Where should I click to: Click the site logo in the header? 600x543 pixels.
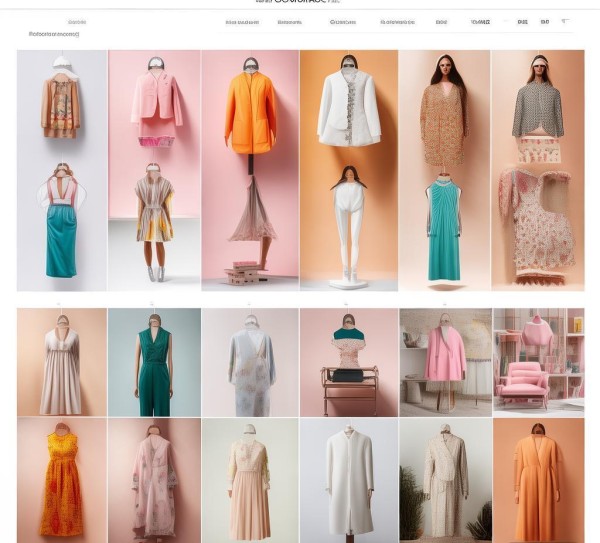[299, 3]
